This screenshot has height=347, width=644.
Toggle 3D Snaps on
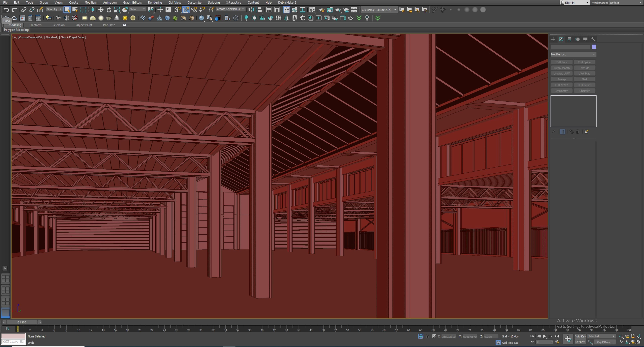click(177, 10)
